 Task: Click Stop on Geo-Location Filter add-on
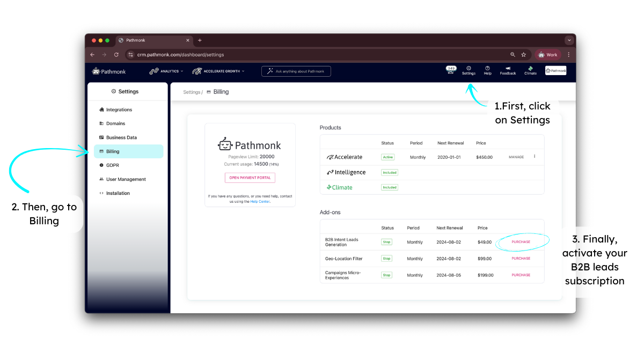coord(387,258)
